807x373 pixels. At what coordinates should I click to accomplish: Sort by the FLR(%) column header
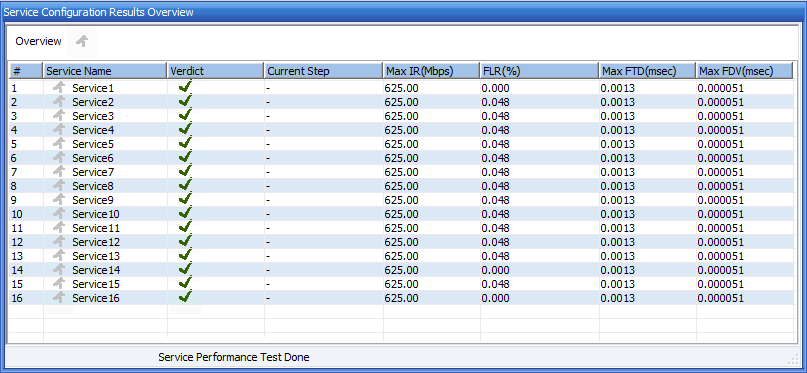540,71
